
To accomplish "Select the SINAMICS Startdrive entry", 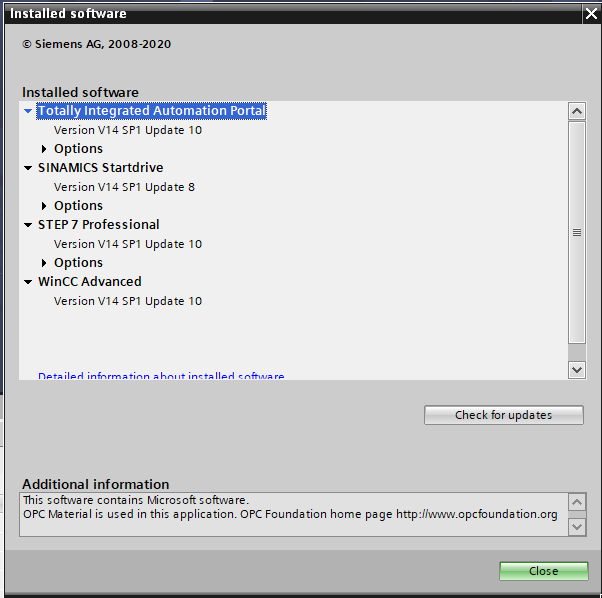I will coord(101,168).
